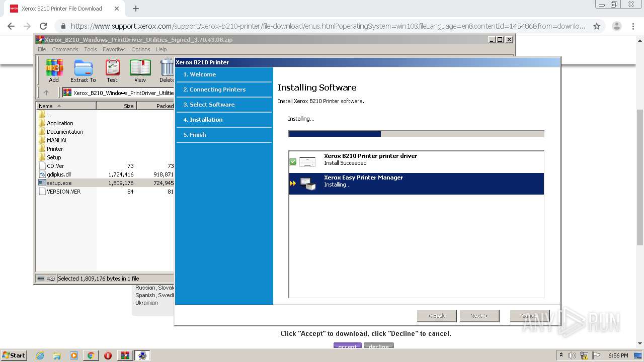
Task: Select the Xerox installer taskbar button
Action: pyautogui.click(x=142, y=355)
